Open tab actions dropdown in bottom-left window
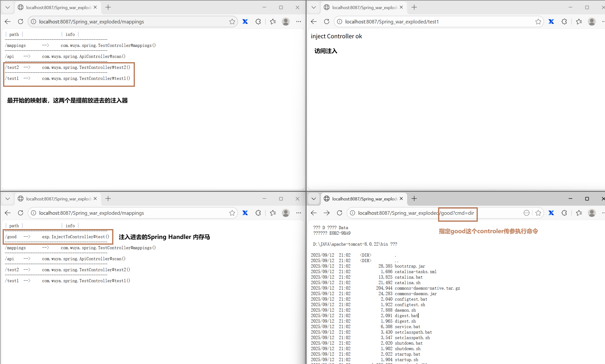 tap(8, 199)
